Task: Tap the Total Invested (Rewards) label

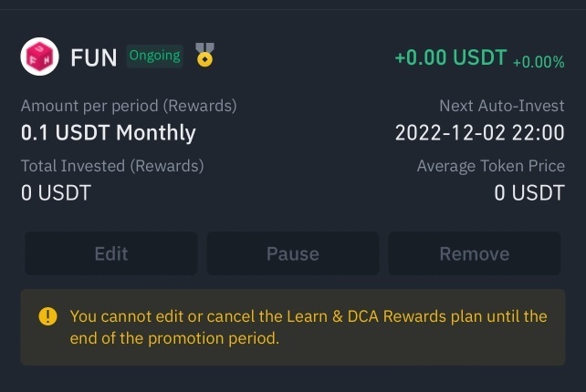Action: tap(112, 166)
